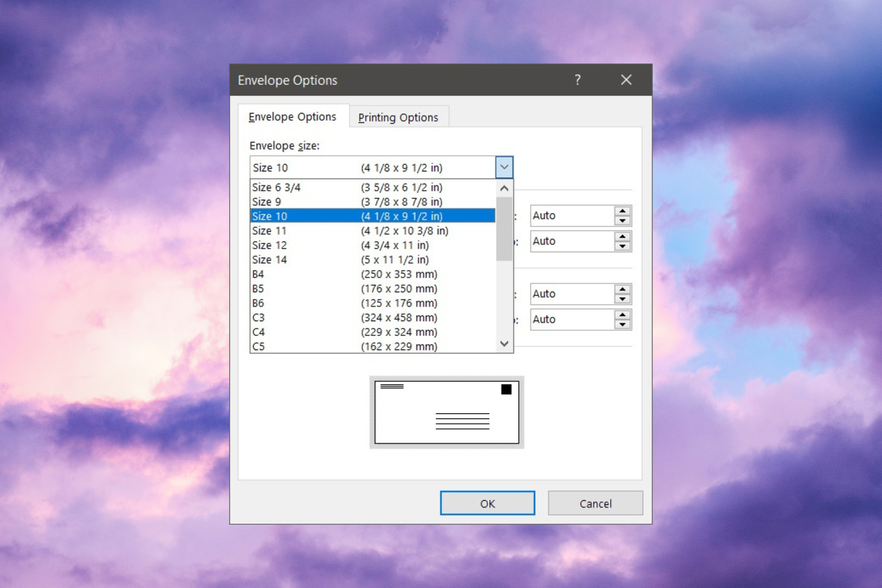
Task: Increase the first Auto spinner value
Action: (622, 211)
